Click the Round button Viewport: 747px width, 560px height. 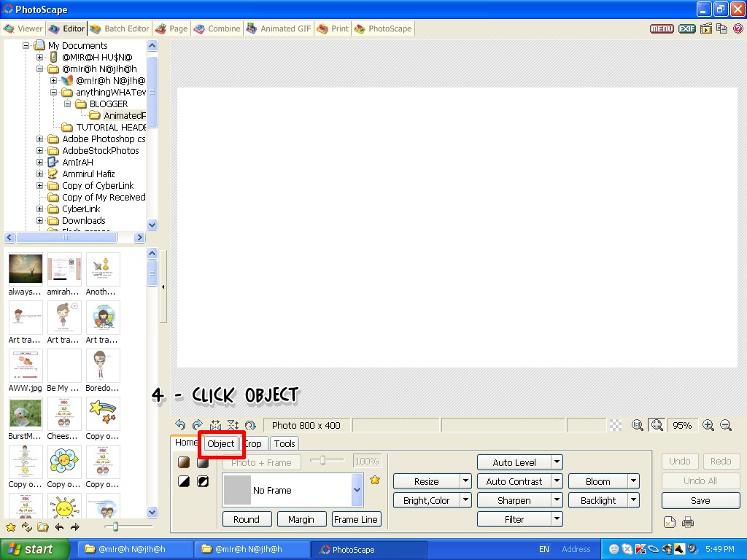(x=247, y=519)
